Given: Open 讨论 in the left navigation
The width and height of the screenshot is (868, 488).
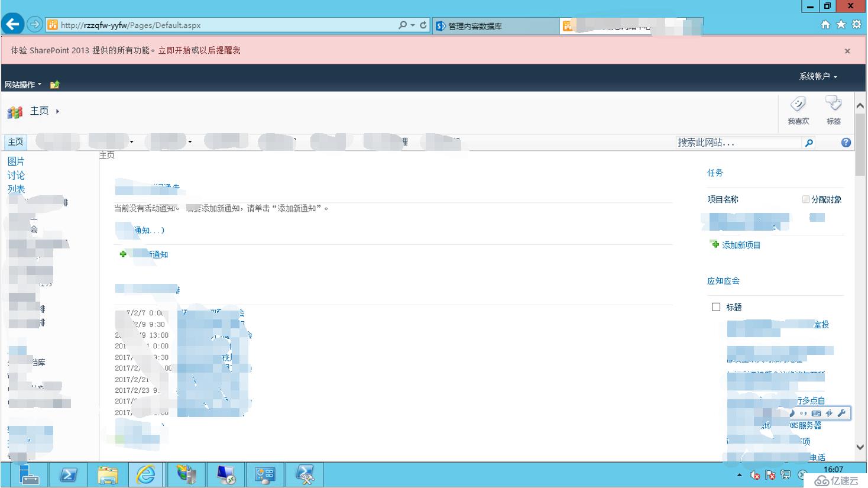Looking at the screenshot, I should [x=16, y=176].
